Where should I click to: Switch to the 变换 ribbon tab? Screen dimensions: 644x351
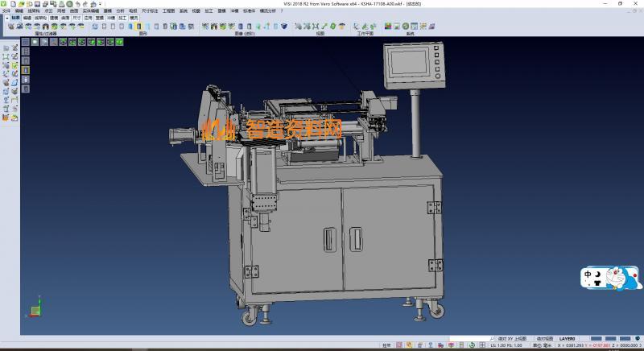pyautogui.click(x=99, y=17)
